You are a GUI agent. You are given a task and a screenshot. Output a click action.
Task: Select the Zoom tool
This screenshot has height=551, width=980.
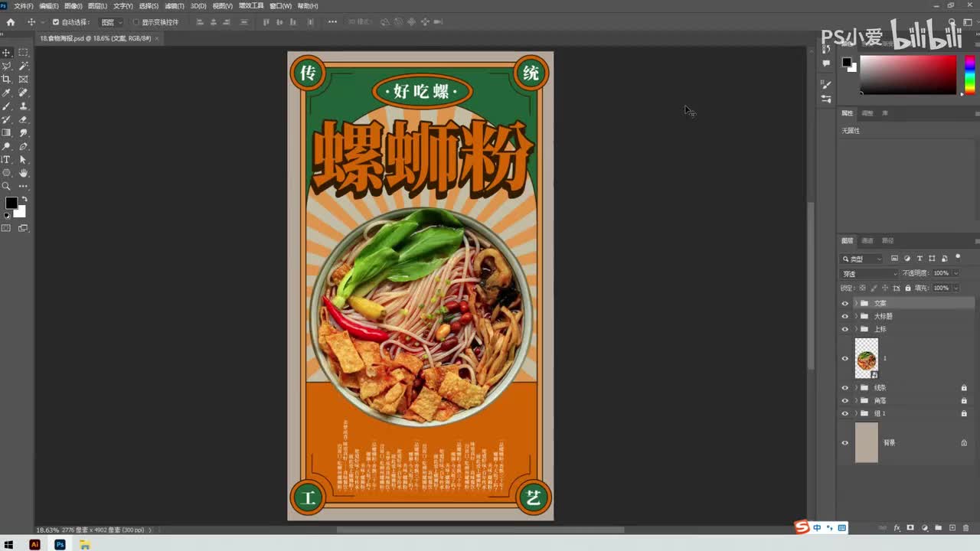6,186
